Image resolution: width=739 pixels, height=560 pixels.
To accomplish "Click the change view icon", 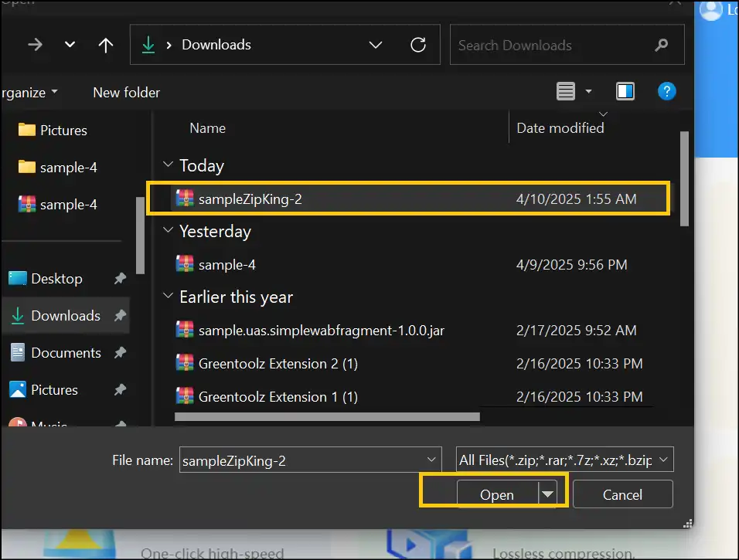I will click(566, 91).
